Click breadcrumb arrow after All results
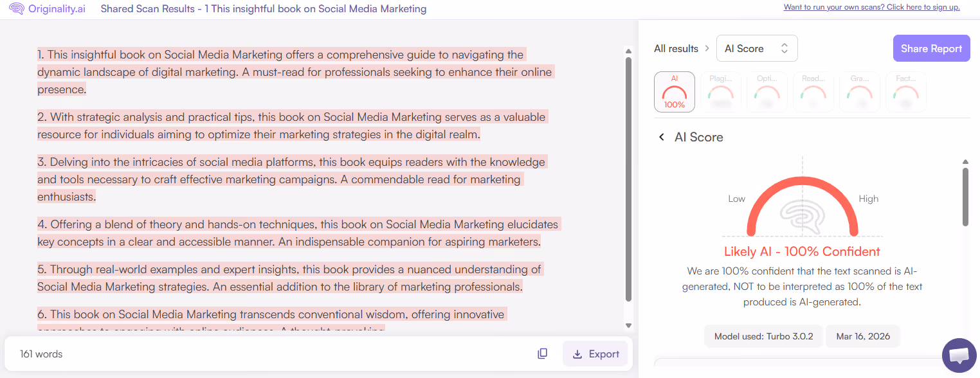 coord(707,48)
